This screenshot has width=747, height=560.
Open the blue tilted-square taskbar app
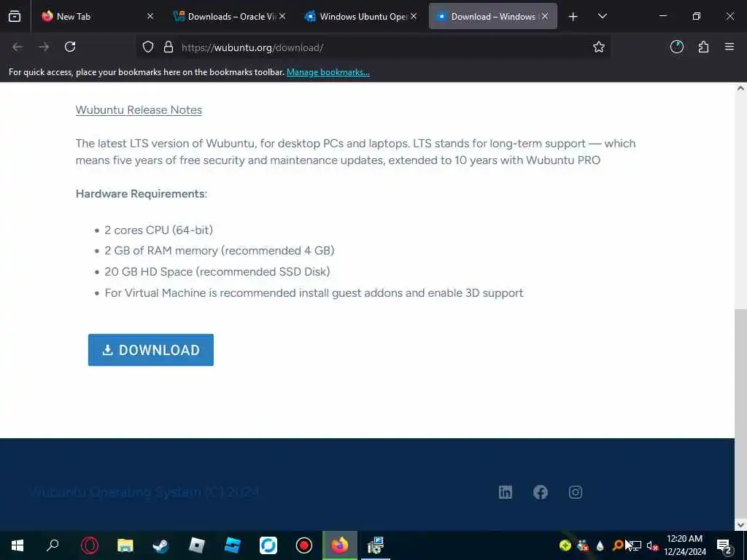click(x=233, y=545)
